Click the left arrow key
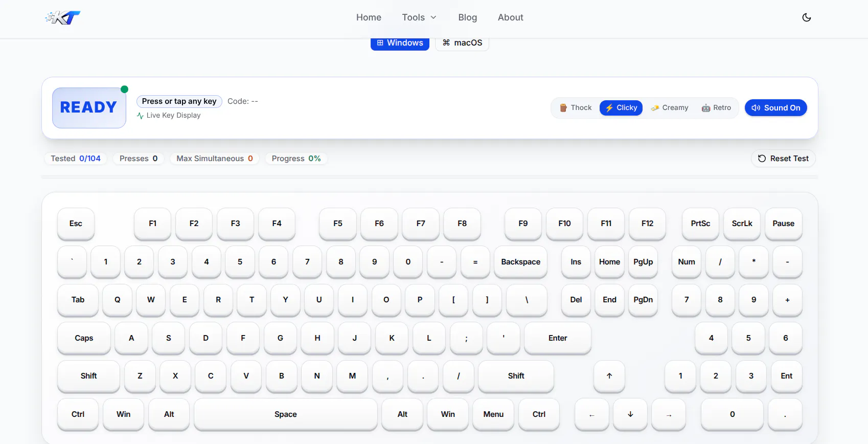The height and width of the screenshot is (444, 868). tap(592, 414)
